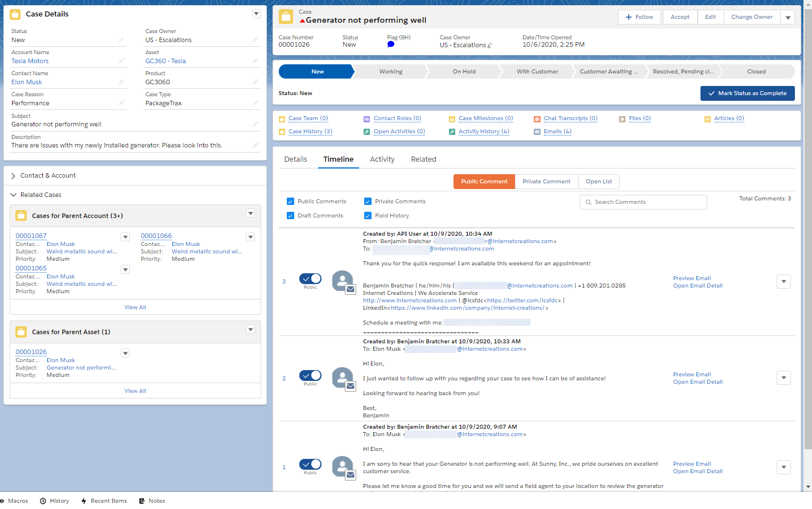Switch to the Related tab
The width and height of the screenshot is (812, 509).
tap(424, 159)
